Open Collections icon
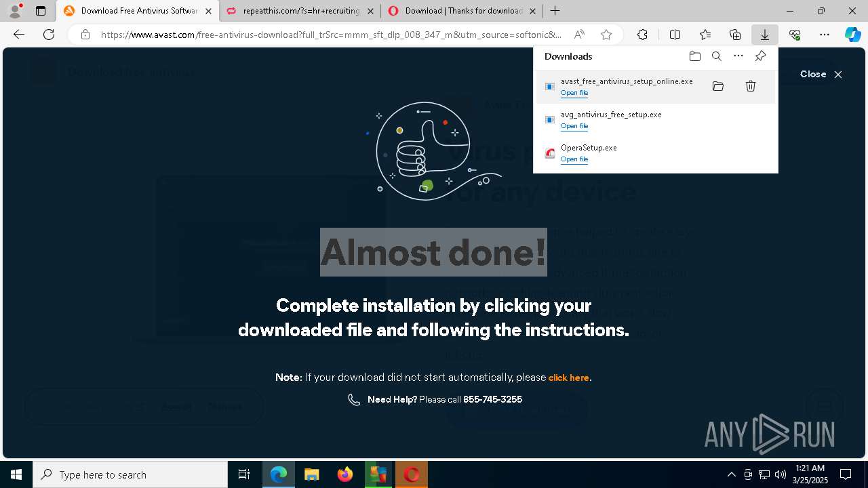 [x=735, y=35]
